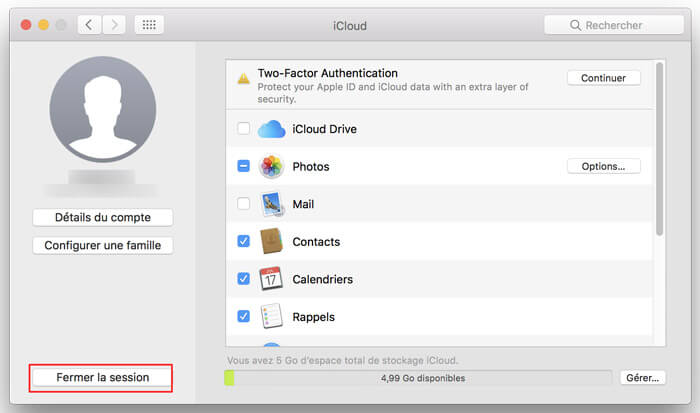700x413 pixels.
Task: Click the Rappels label
Action: pyautogui.click(x=313, y=317)
